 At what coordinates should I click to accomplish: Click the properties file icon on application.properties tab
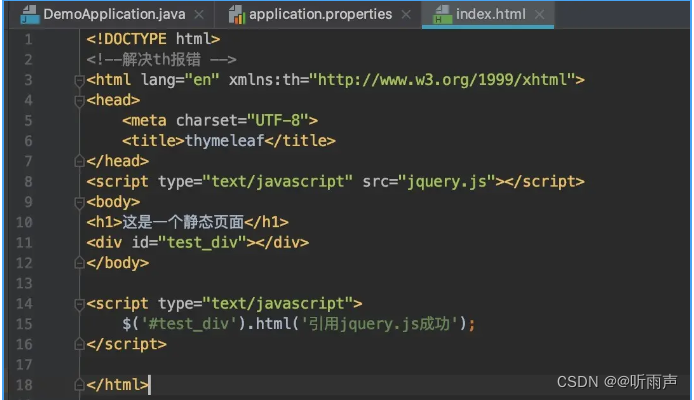(237, 14)
